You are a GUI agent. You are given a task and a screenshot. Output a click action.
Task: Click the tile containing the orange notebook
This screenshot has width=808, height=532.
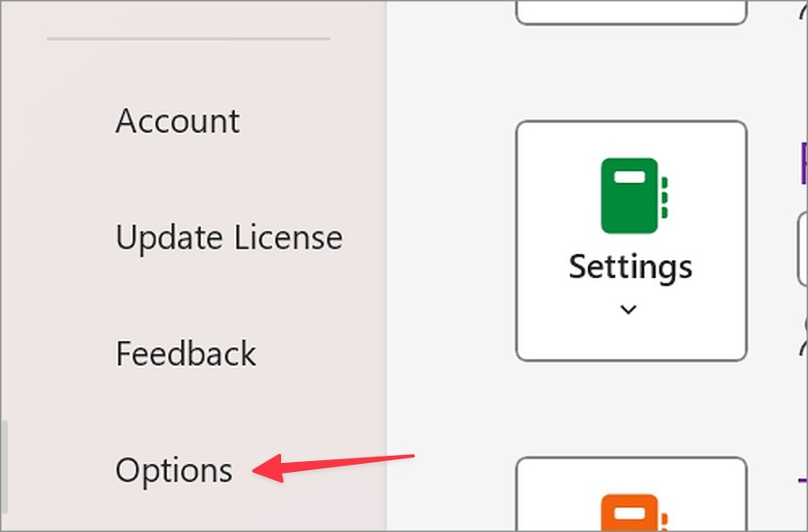coord(631,495)
